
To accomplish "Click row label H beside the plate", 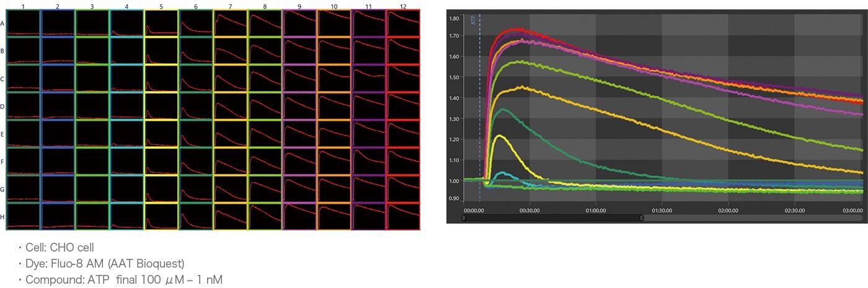I will (3, 217).
